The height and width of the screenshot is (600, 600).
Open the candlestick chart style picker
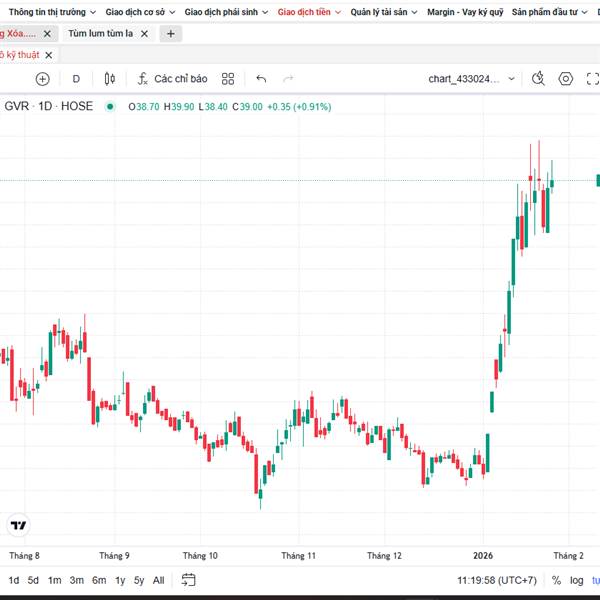click(x=110, y=79)
